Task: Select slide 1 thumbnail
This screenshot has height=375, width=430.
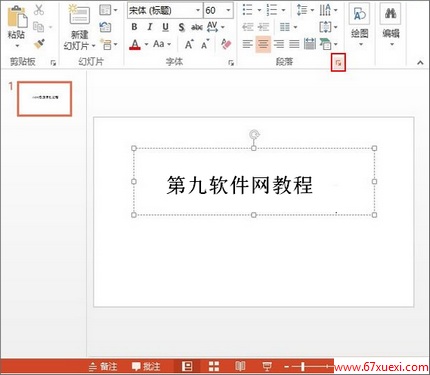Action: 45,99
